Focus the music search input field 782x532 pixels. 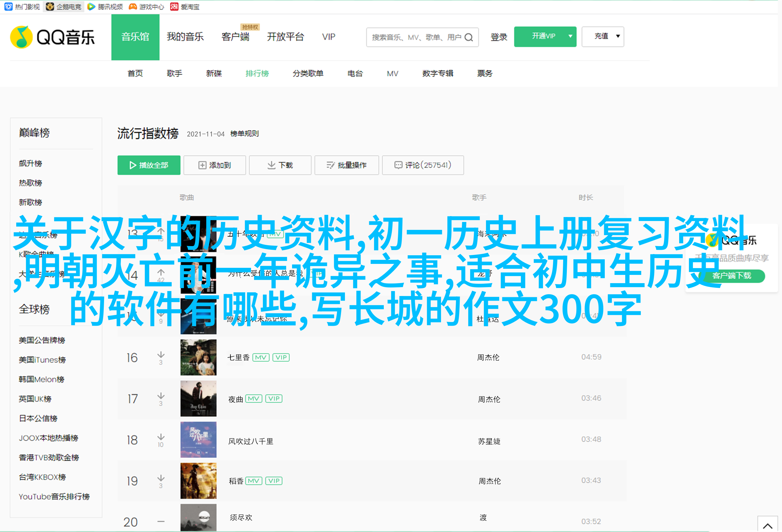click(x=416, y=37)
